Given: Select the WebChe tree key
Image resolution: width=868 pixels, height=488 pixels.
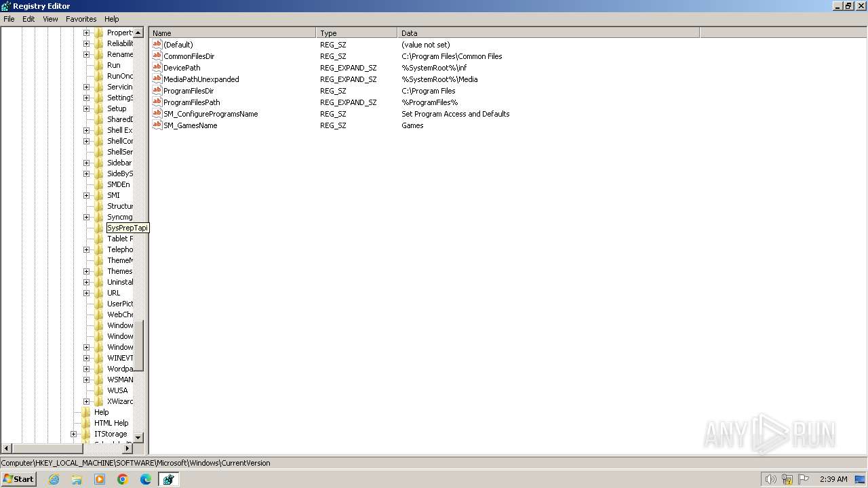Looking at the screenshot, I should click(120, 314).
